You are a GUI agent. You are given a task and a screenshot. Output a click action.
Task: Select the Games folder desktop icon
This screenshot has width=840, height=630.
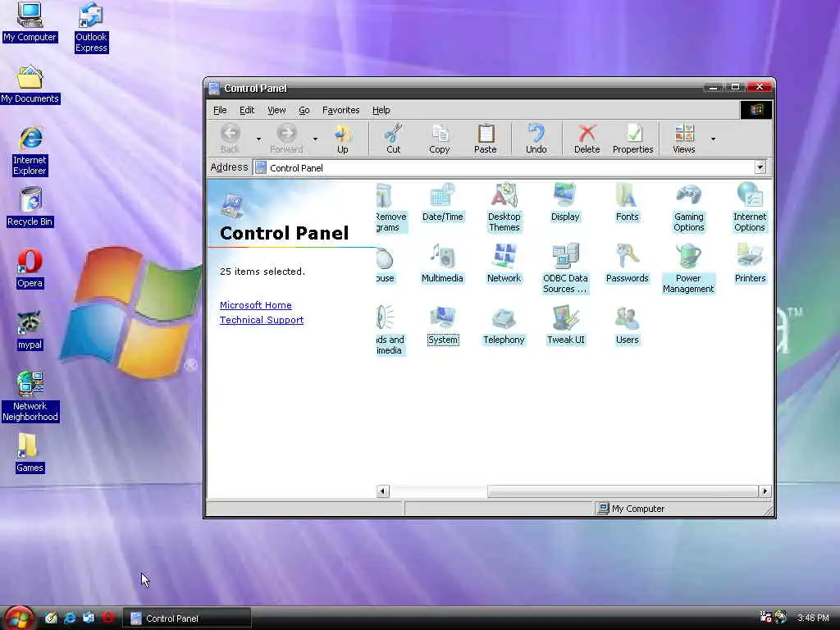click(30, 453)
